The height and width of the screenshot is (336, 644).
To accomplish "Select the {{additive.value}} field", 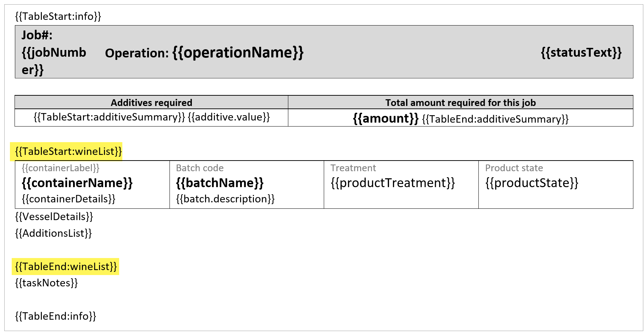I will pos(229,117).
